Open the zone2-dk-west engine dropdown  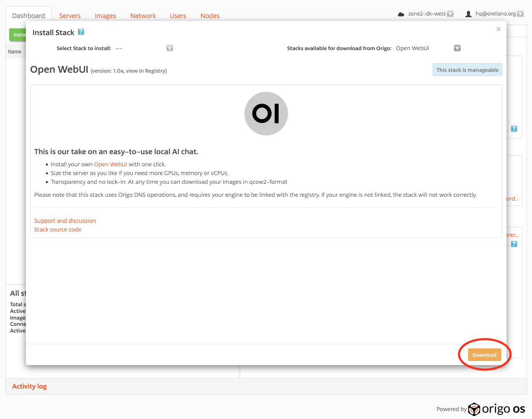(x=450, y=14)
